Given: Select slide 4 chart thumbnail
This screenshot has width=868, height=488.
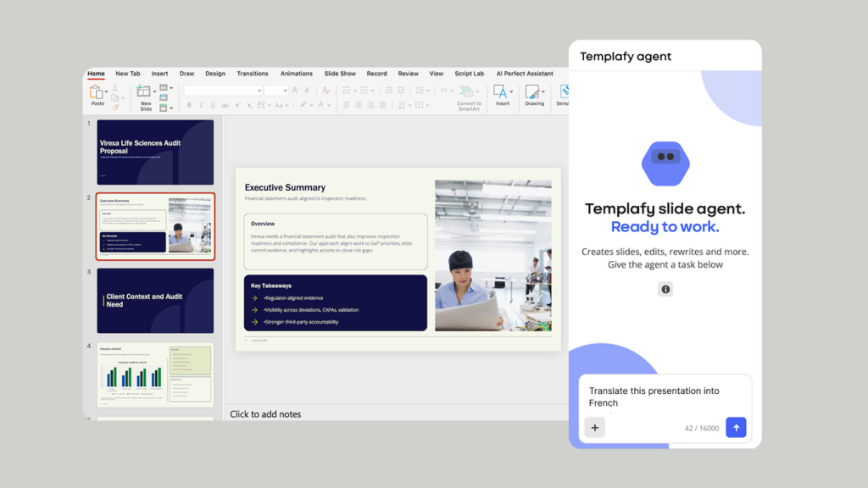Looking at the screenshot, I should tap(155, 374).
